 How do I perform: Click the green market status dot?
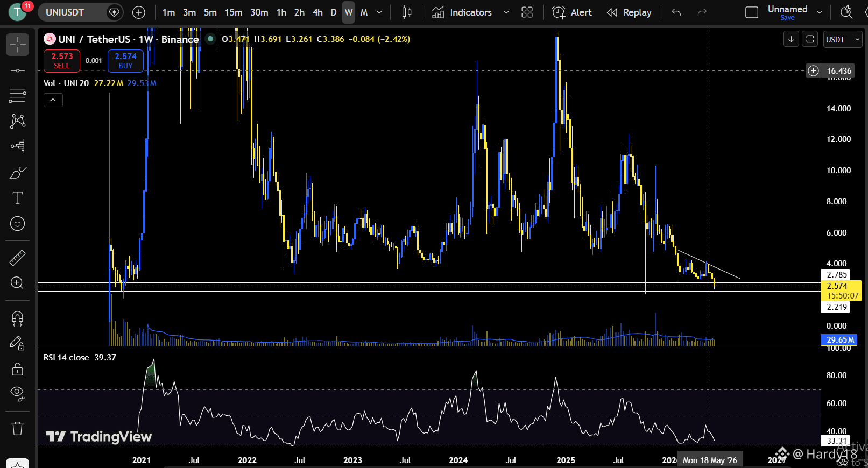210,39
